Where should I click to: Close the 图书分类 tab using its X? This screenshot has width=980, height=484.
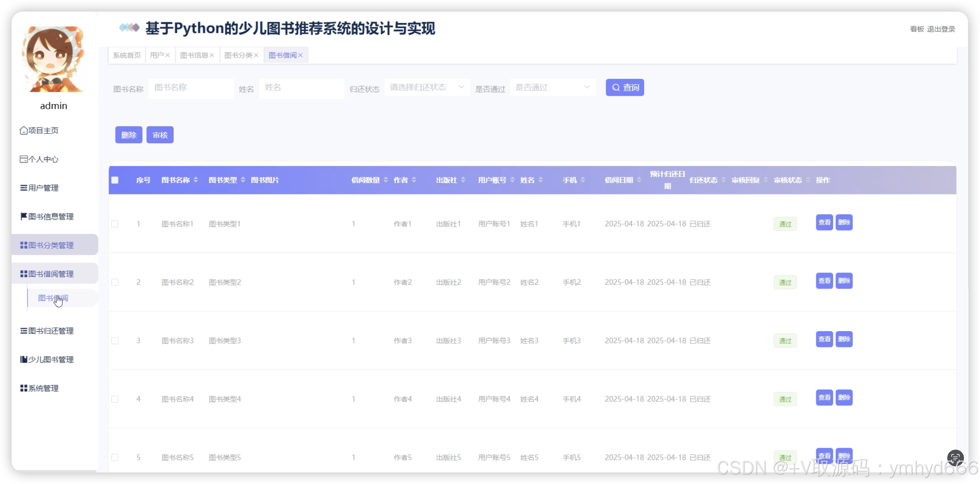pos(256,55)
